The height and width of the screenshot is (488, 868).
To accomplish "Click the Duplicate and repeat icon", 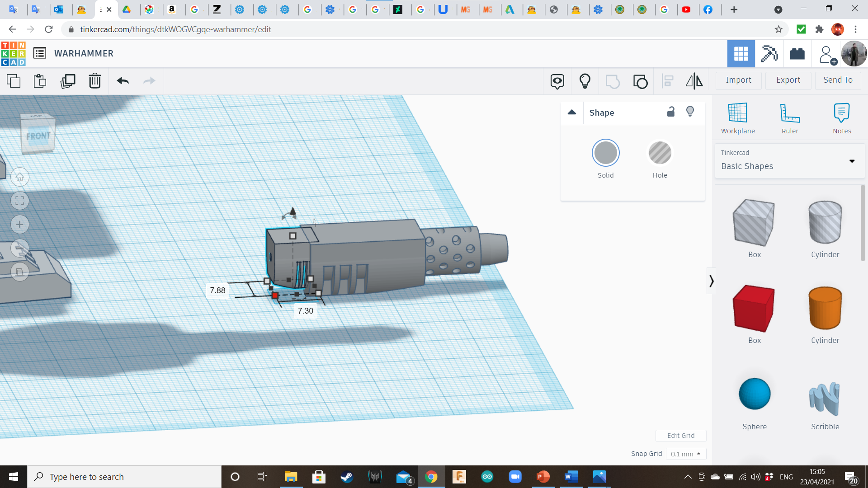I will point(68,81).
